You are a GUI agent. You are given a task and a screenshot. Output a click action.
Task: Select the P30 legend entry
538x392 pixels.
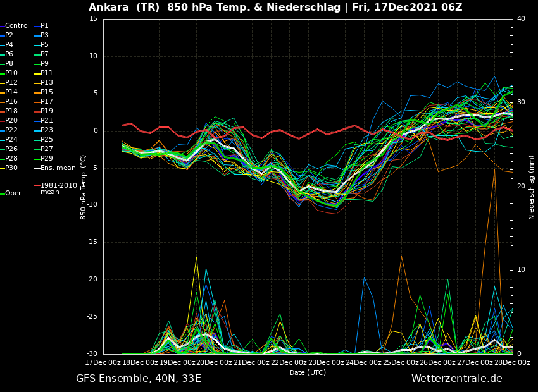[9, 168]
